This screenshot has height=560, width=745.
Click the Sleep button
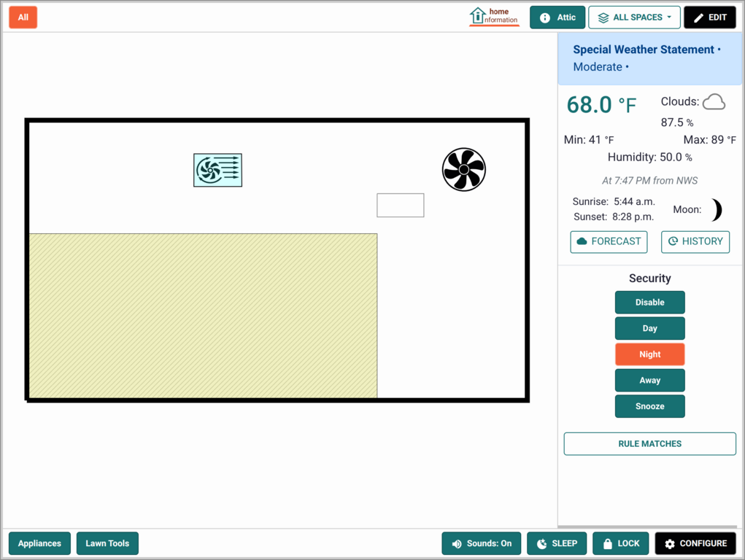coord(556,543)
